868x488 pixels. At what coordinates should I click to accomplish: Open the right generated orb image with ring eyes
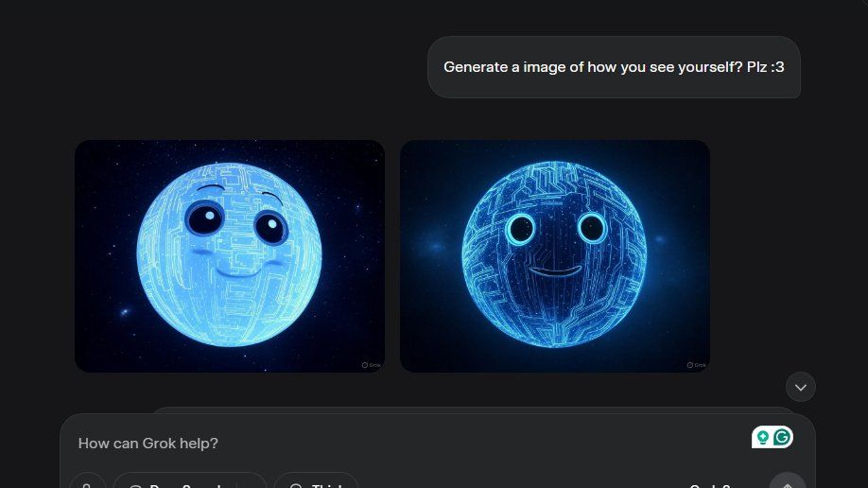[x=555, y=256]
